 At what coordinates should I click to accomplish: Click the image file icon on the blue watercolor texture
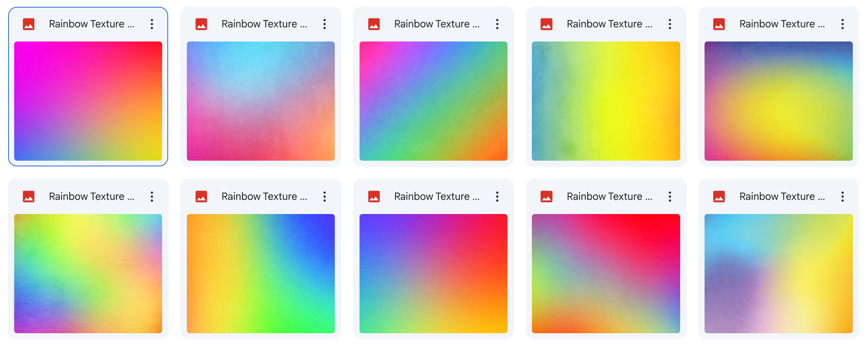point(201,24)
